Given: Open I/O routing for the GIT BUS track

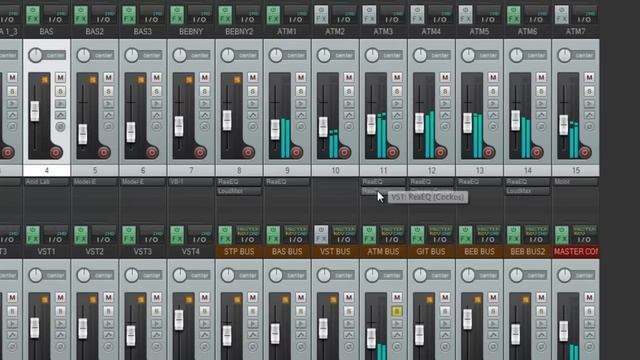Looking at the screenshot, I should (440, 235).
